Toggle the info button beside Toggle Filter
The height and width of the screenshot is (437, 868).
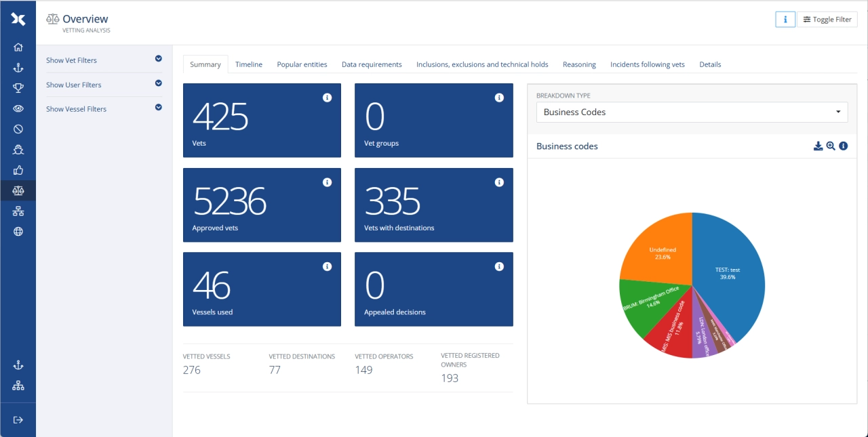(x=785, y=20)
